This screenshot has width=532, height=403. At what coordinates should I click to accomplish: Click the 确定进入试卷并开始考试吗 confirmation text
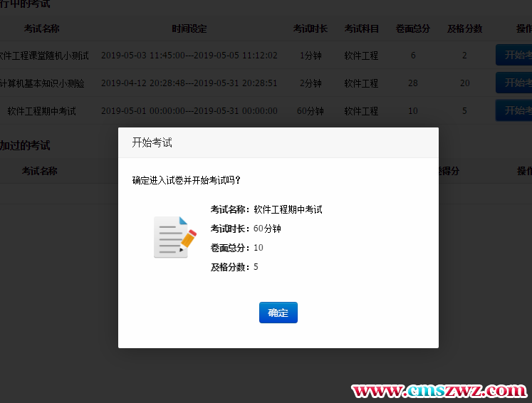pyautogui.click(x=187, y=180)
